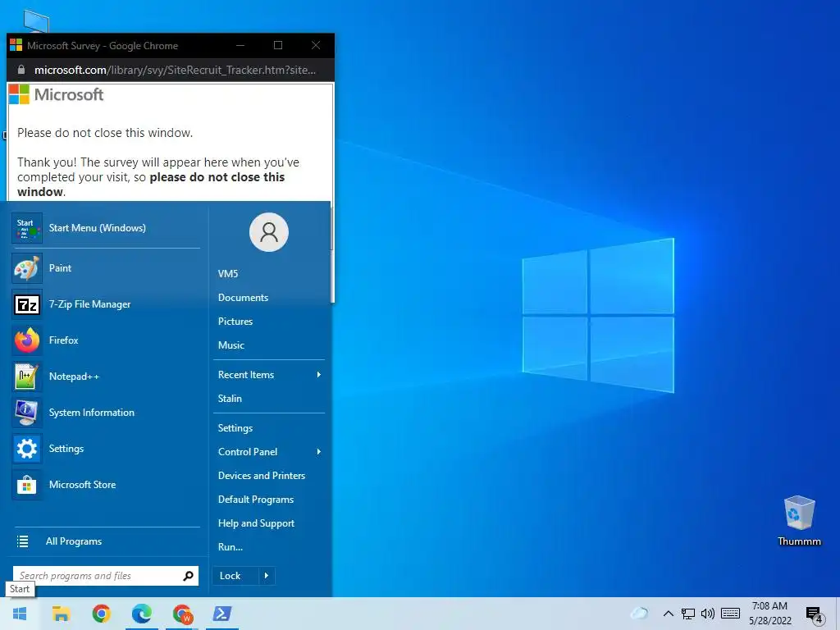Select the Thummm recycle bin desktop icon
840x630 pixels.
(799, 521)
